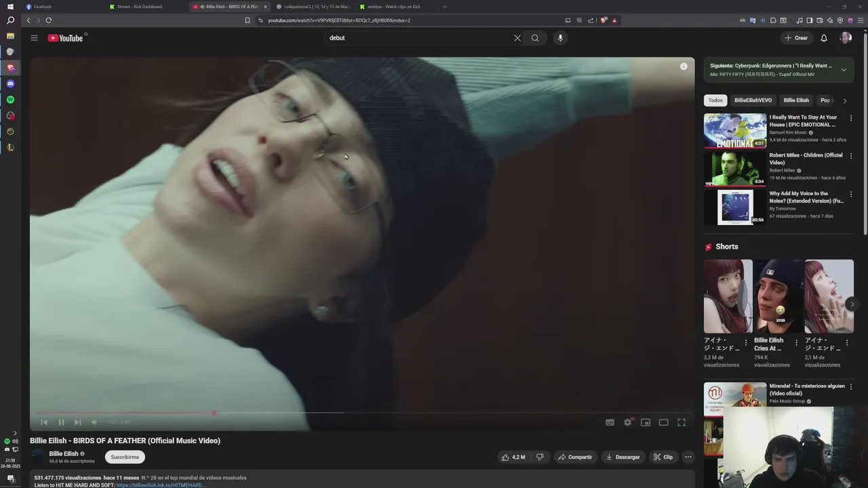Screen dimensions: 868x488
Task: Open options for Robert Miles - Children
Action: click(x=851, y=156)
